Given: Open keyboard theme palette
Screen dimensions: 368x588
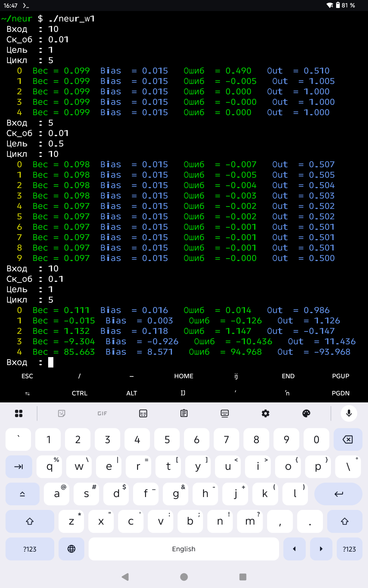Looking at the screenshot, I should (306, 413).
